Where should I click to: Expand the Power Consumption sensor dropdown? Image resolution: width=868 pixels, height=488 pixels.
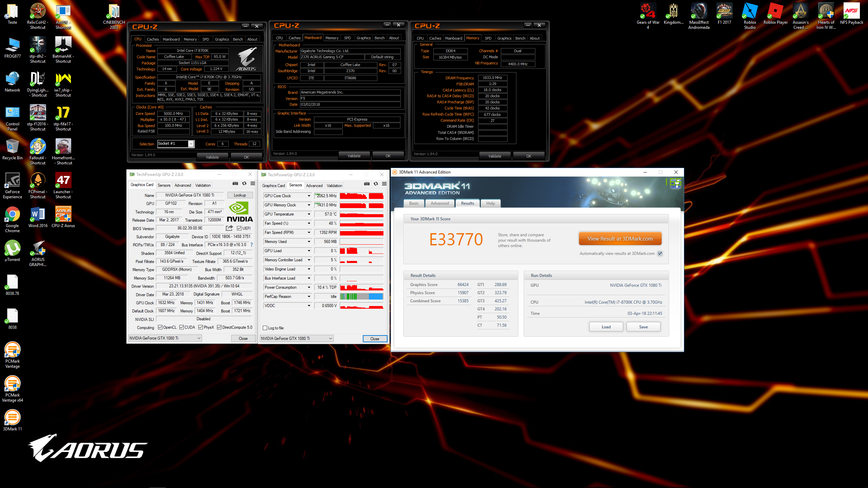tap(309, 287)
